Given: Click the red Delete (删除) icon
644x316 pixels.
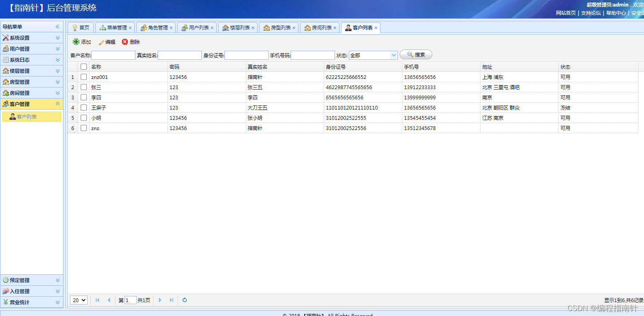Looking at the screenshot, I should (125, 42).
